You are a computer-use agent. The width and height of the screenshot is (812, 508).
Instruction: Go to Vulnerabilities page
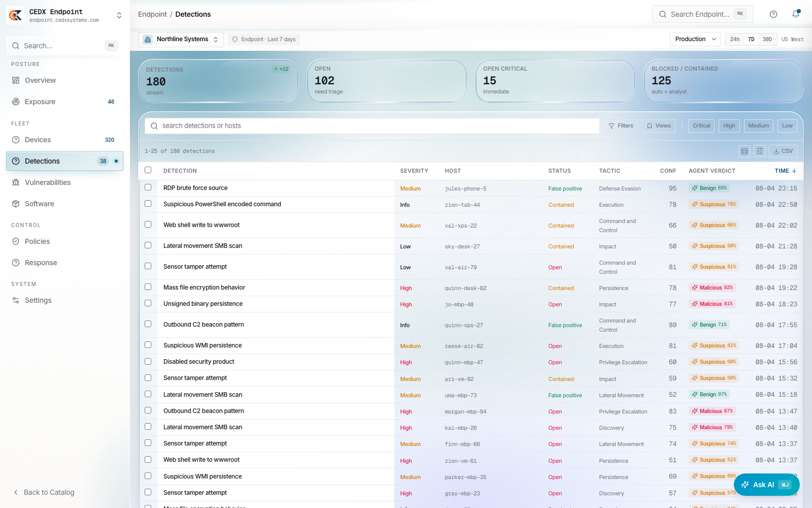[64, 182]
